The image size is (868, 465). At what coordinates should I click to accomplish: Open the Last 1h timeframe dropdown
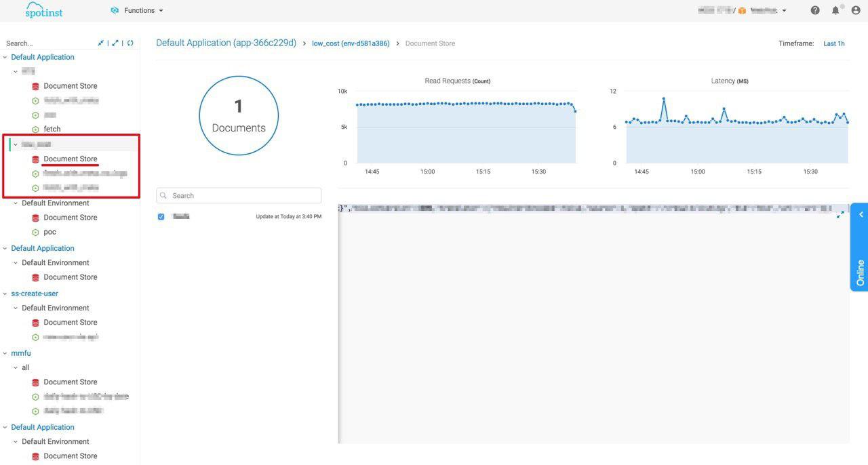click(x=834, y=43)
